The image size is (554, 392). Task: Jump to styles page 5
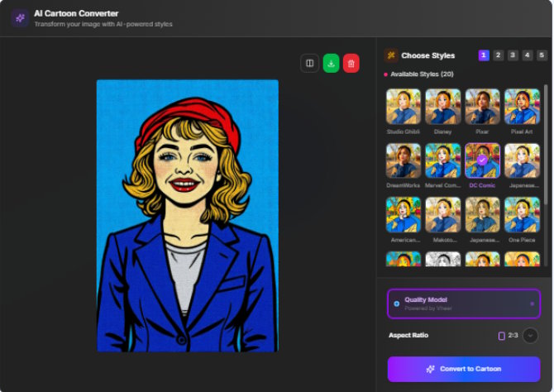[x=542, y=55]
